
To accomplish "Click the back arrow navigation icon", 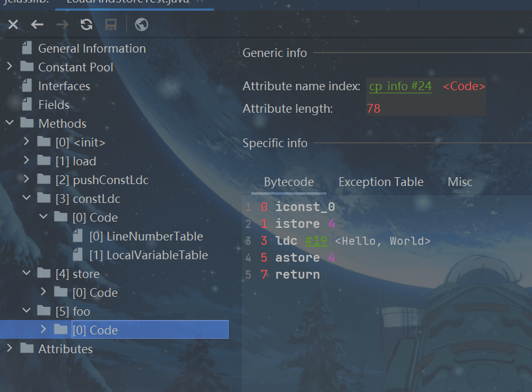I will coord(38,25).
